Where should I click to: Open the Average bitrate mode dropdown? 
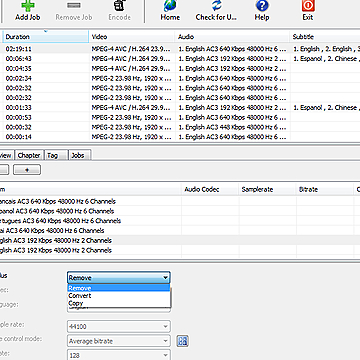(119, 341)
